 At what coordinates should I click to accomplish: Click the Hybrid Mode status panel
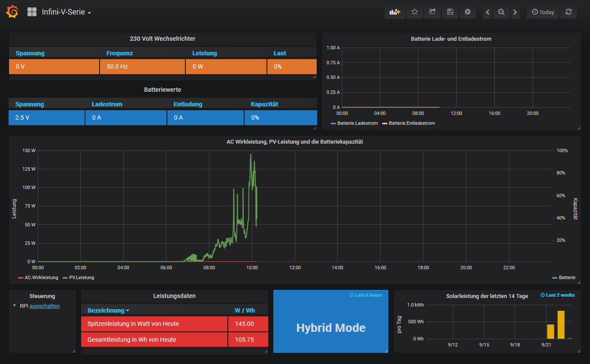tap(331, 328)
